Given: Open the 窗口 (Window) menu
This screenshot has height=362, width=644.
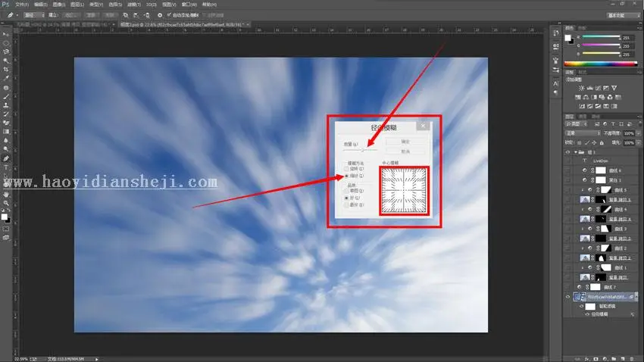Looking at the screenshot, I should (189, 5).
